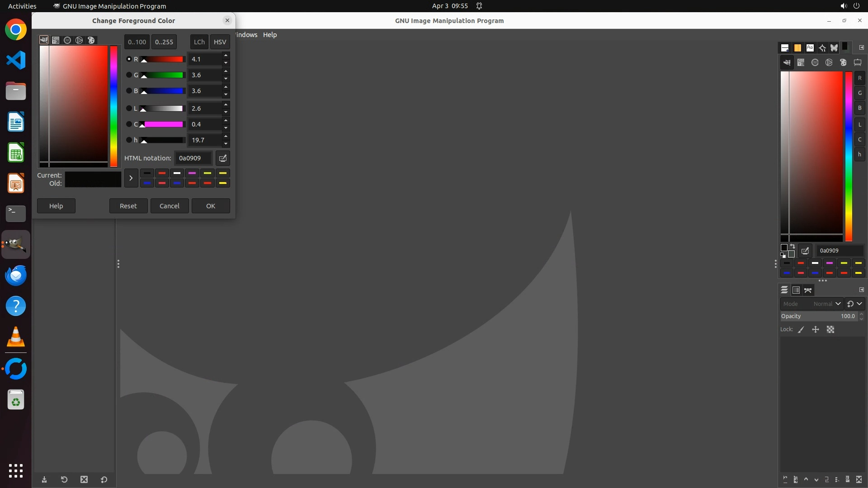Switch to the Wheel color selector in dialog
The width and height of the screenshot is (868, 488).
pyautogui.click(x=79, y=40)
